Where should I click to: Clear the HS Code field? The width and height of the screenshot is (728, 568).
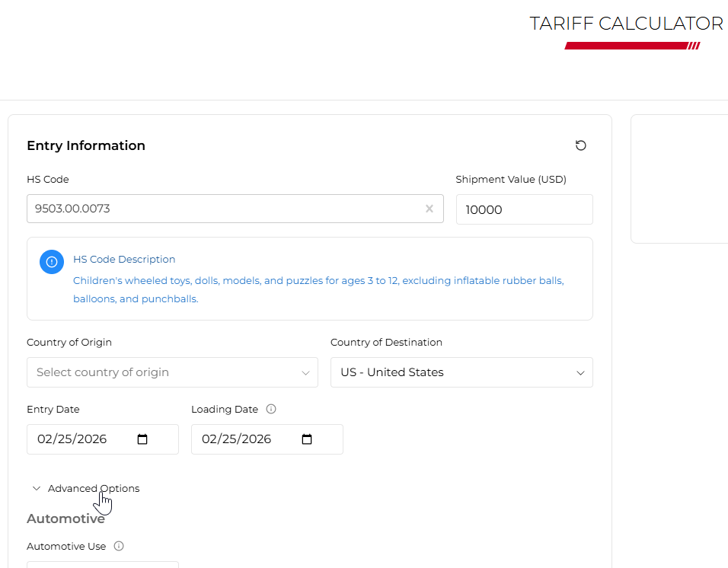tap(429, 209)
